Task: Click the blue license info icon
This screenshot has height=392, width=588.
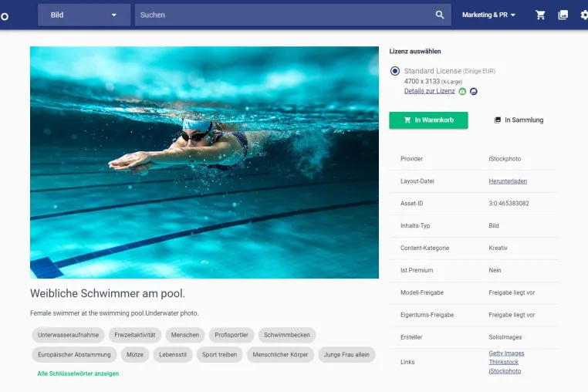Action: tap(474, 91)
